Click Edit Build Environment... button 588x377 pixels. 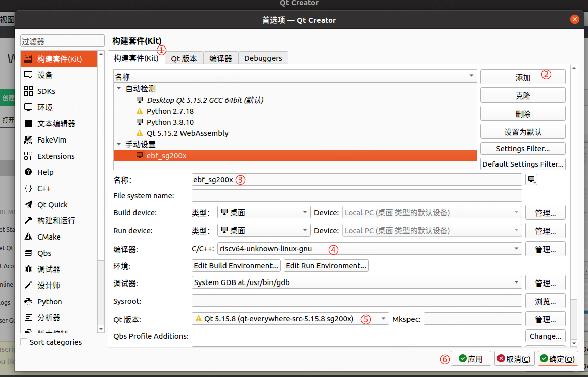pyautogui.click(x=236, y=266)
